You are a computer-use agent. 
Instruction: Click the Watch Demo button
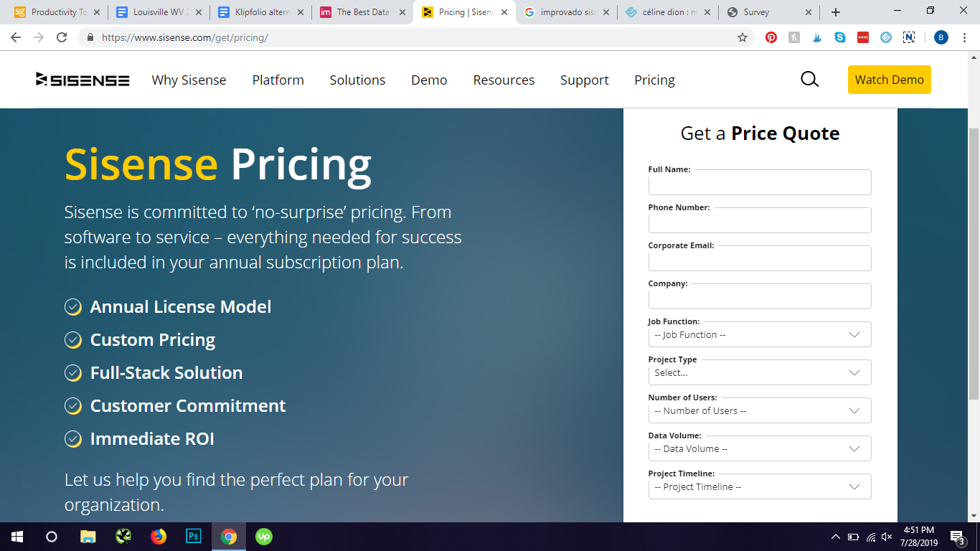[x=889, y=80]
